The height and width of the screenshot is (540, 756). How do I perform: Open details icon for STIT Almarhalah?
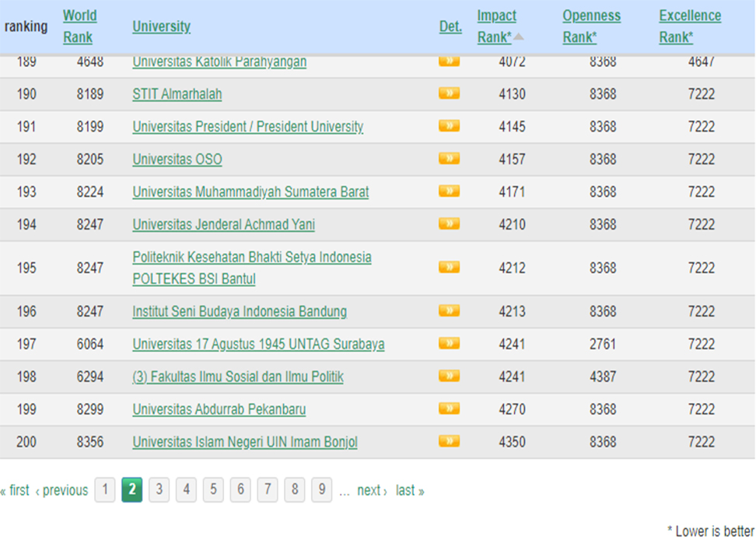449,93
